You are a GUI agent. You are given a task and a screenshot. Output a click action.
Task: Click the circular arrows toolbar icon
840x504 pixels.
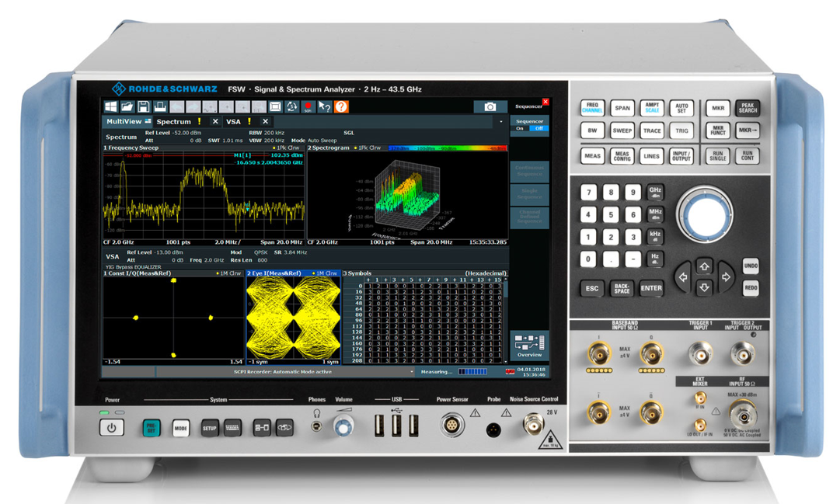point(292,106)
